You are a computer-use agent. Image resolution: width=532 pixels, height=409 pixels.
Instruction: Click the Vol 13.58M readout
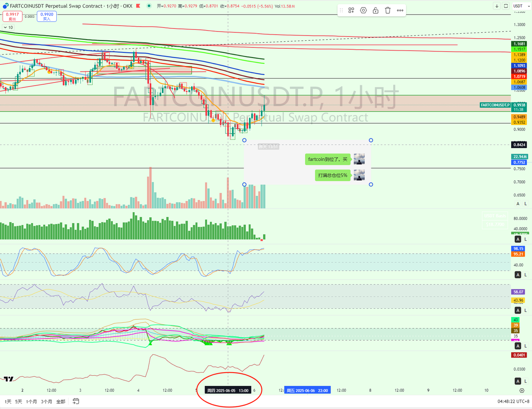pyautogui.click(x=285, y=6)
